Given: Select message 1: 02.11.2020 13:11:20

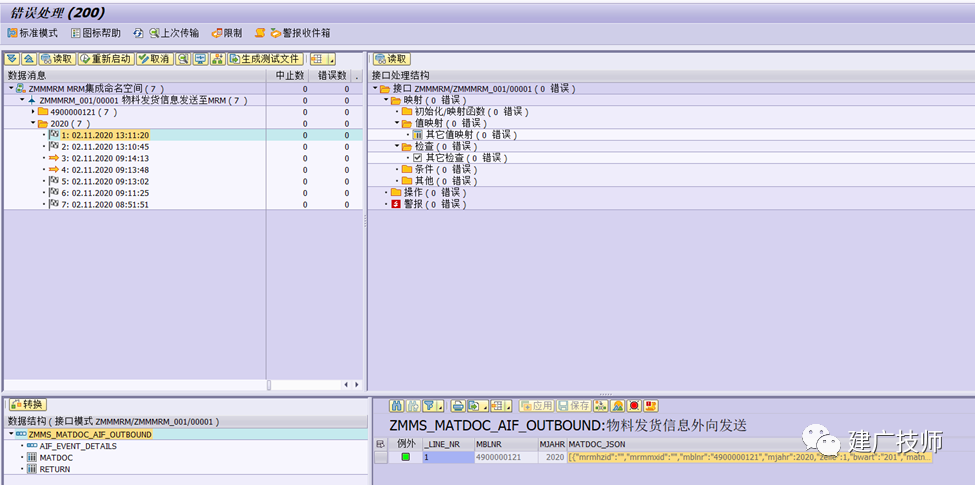Looking at the screenshot, I should [x=104, y=135].
